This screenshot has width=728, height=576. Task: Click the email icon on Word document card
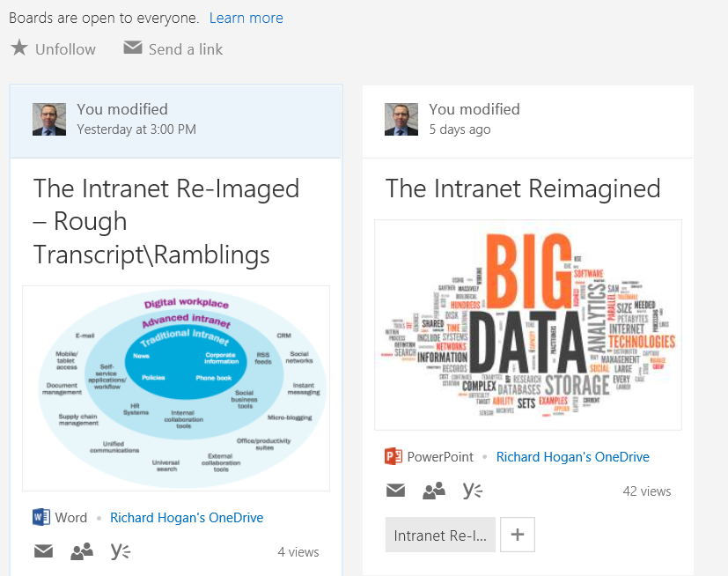pyautogui.click(x=43, y=551)
